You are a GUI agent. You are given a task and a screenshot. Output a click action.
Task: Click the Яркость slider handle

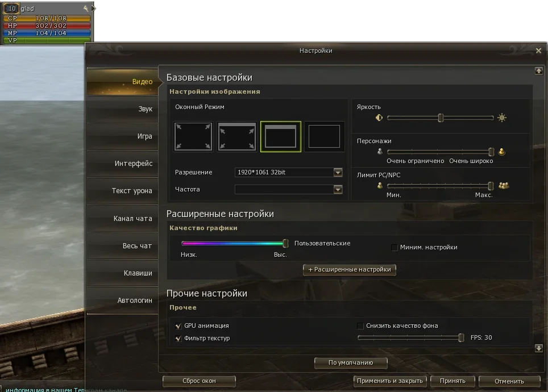441,118
